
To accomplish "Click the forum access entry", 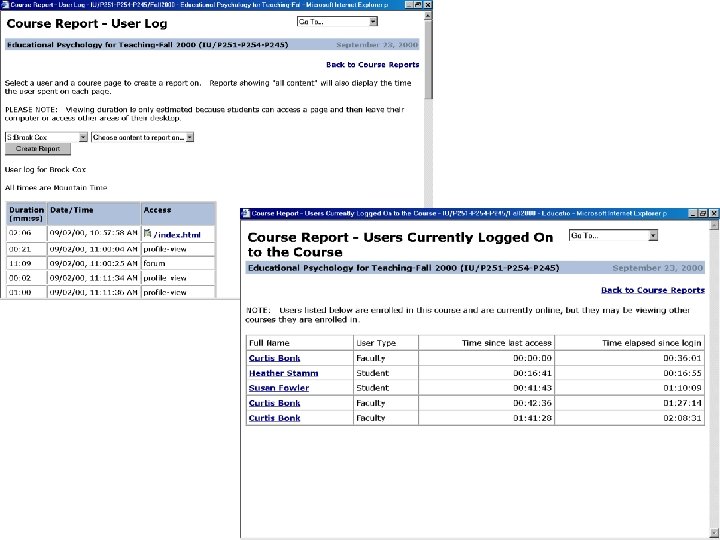I will click(x=154, y=264).
